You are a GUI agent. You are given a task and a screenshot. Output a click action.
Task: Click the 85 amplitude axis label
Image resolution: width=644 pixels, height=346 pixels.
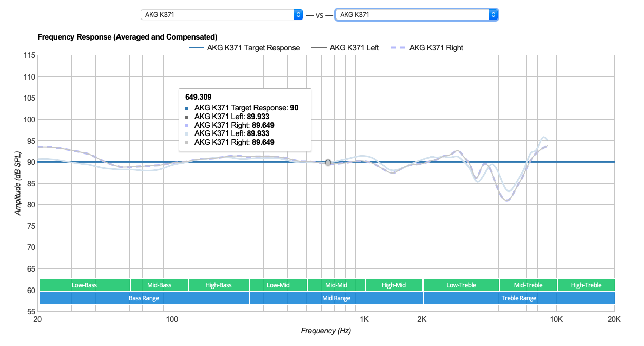coord(30,183)
